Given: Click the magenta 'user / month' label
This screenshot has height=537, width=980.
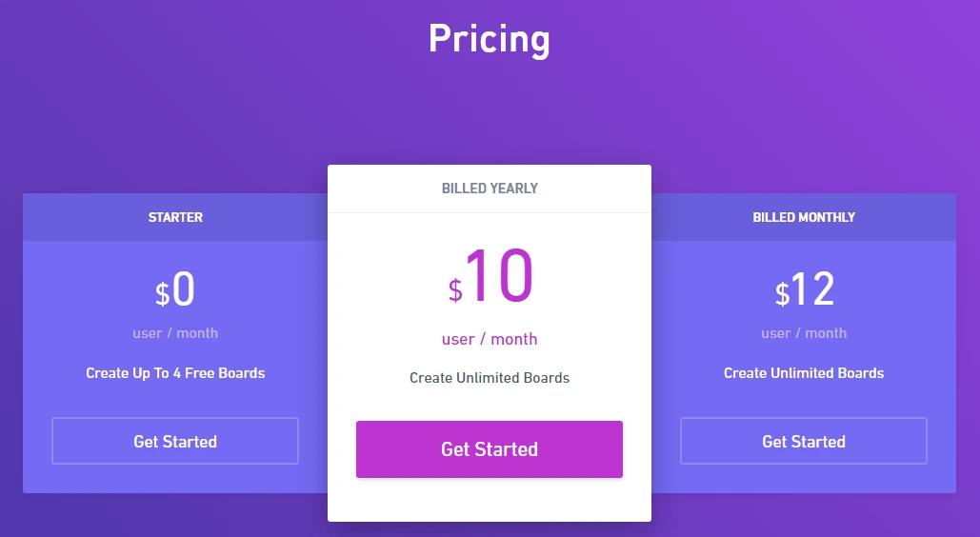Looking at the screenshot, I should 490,339.
